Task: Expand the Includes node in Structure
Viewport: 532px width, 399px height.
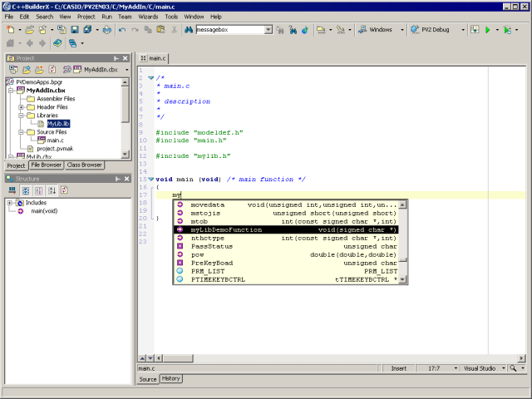Action: pos(10,203)
